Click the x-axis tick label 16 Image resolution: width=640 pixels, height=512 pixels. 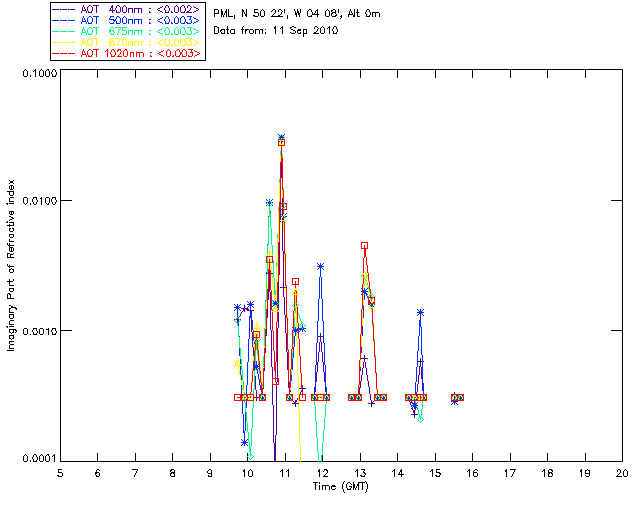[x=472, y=473]
